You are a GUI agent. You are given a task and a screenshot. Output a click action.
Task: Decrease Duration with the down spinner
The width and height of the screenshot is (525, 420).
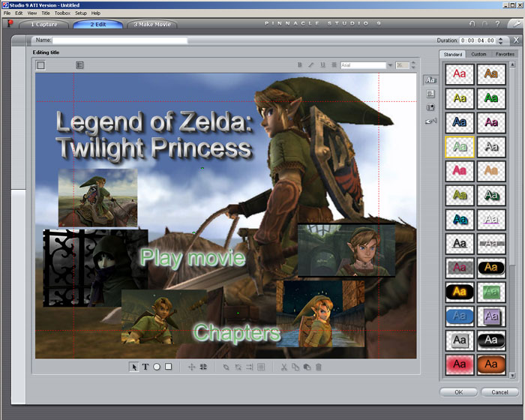(x=500, y=43)
